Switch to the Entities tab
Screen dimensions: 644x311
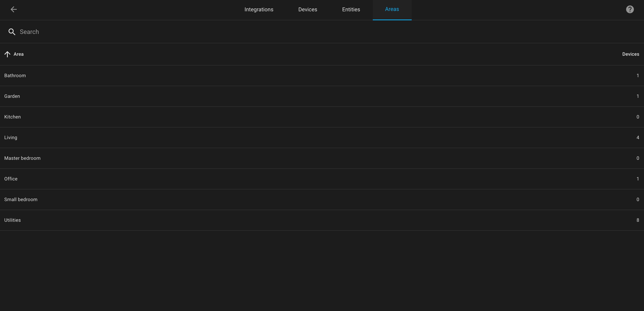[351, 10]
